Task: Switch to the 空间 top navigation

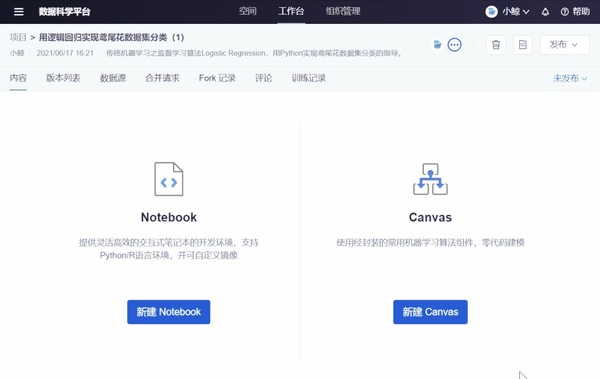Action: (x=248, y=11)
